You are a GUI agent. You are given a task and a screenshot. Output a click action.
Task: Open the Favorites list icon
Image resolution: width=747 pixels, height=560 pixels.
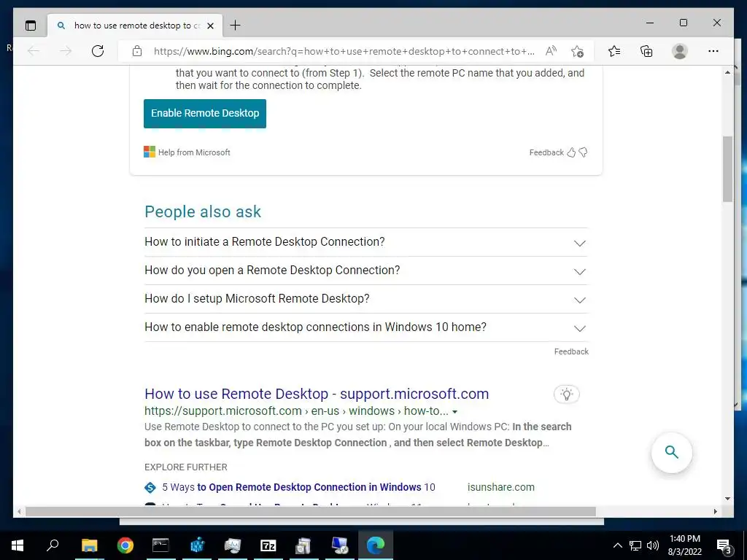(614, 51)
